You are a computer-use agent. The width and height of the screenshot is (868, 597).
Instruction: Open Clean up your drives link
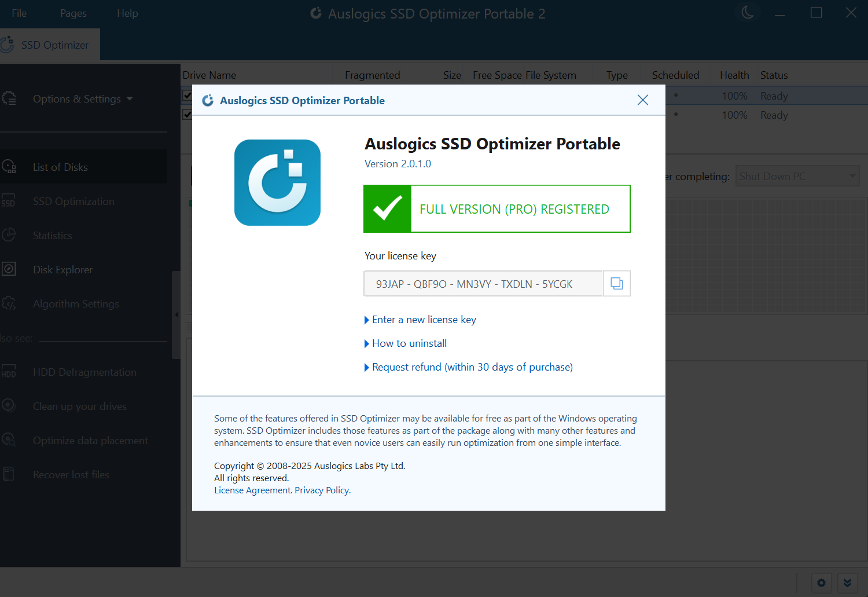point(79,406)
